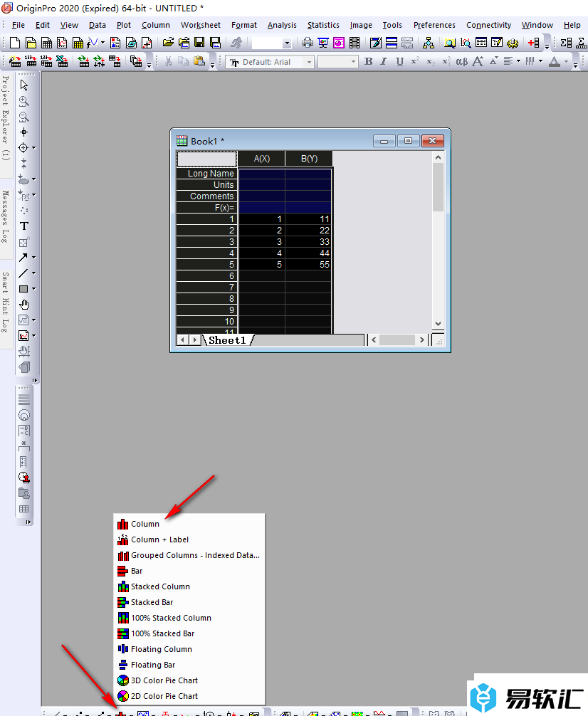Image resolution: width=588 pixels, height=716 pixels.
Task: Expand the font color dropdown arrow
Action: point(566,61)
